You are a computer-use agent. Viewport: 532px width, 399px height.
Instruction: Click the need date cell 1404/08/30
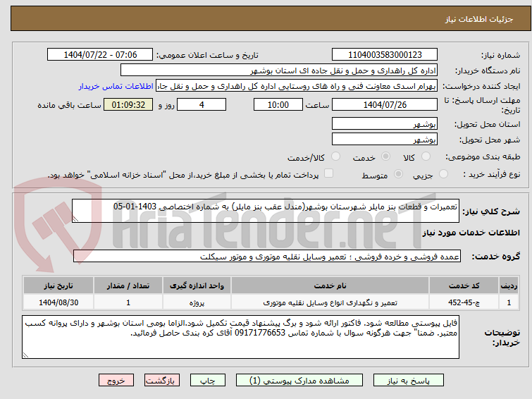tap(58, 302)
